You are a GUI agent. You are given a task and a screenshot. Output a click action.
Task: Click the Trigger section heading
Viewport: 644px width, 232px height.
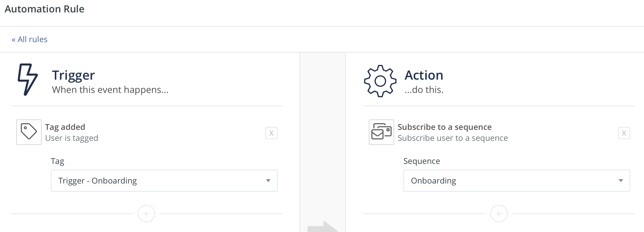[73, 75]
